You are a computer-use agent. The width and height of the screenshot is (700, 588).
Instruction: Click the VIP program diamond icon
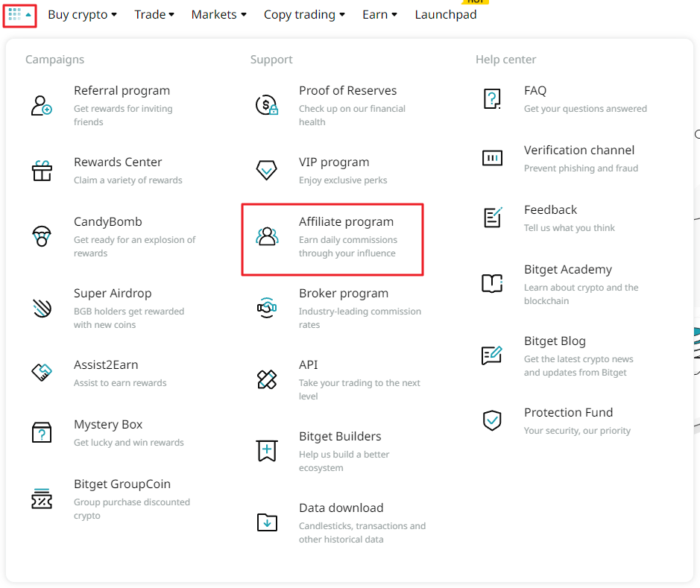(x=267, y=171)
